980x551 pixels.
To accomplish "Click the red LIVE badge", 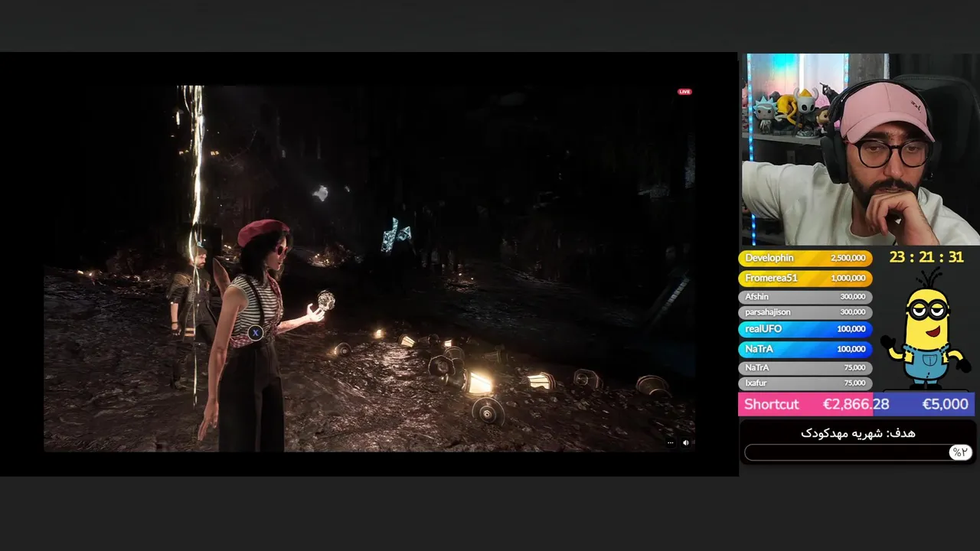I will pos(684,92).
